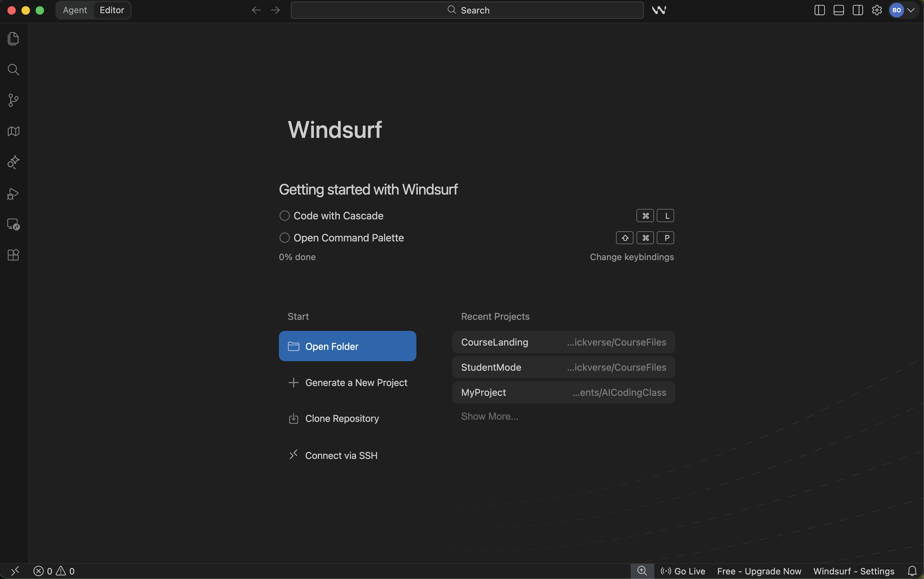Click the Open Folder button

347,346
